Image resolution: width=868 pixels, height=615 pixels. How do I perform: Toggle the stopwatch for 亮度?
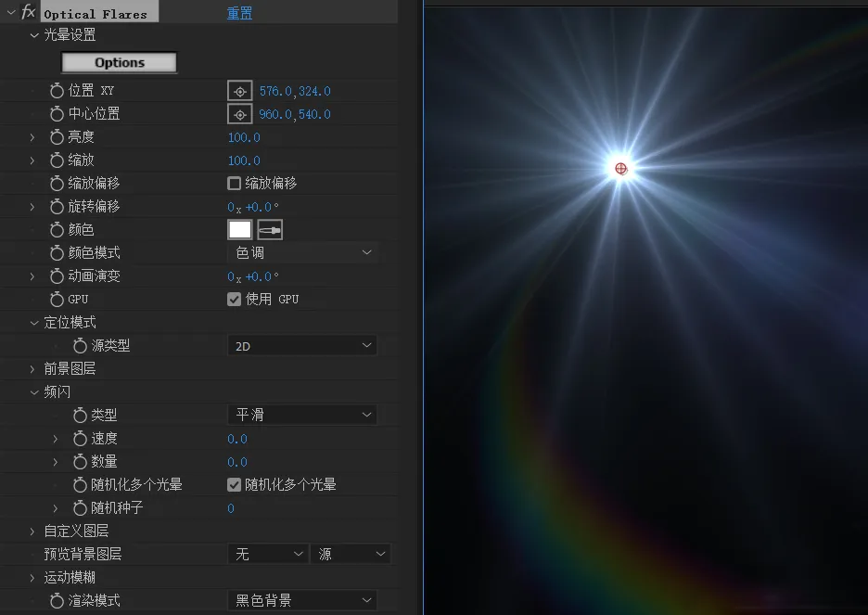tap(57, 137)
